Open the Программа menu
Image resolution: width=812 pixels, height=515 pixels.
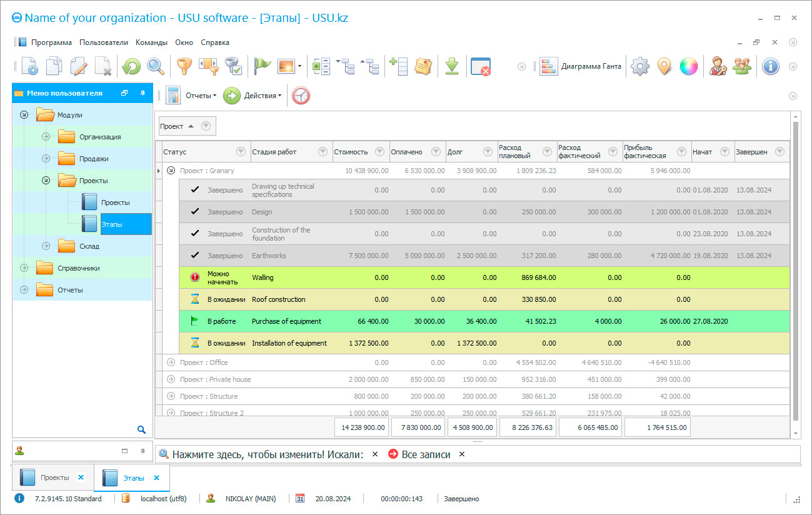[x=51, y=42]
